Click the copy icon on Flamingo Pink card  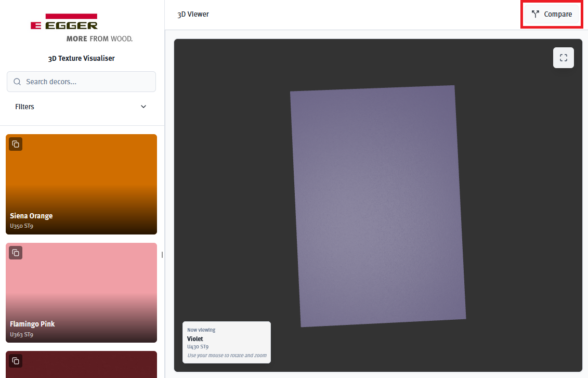16,253
